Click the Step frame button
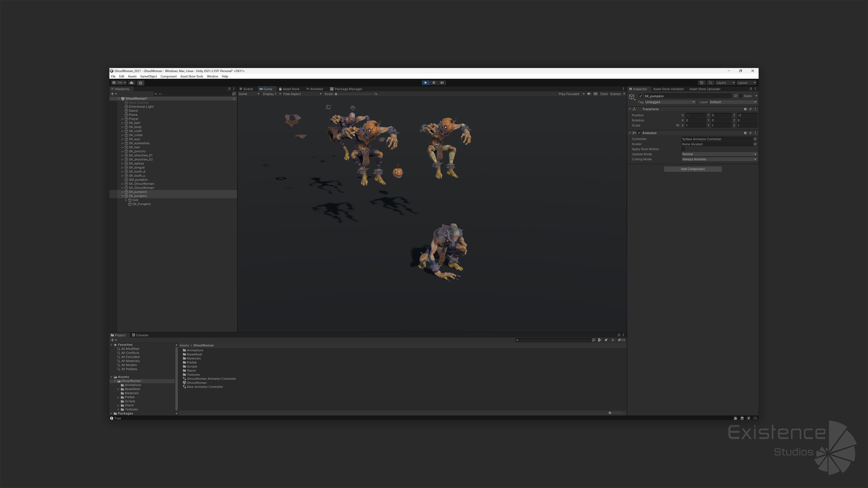The width and height of the screenshot is (868, 488). [442, 82]
